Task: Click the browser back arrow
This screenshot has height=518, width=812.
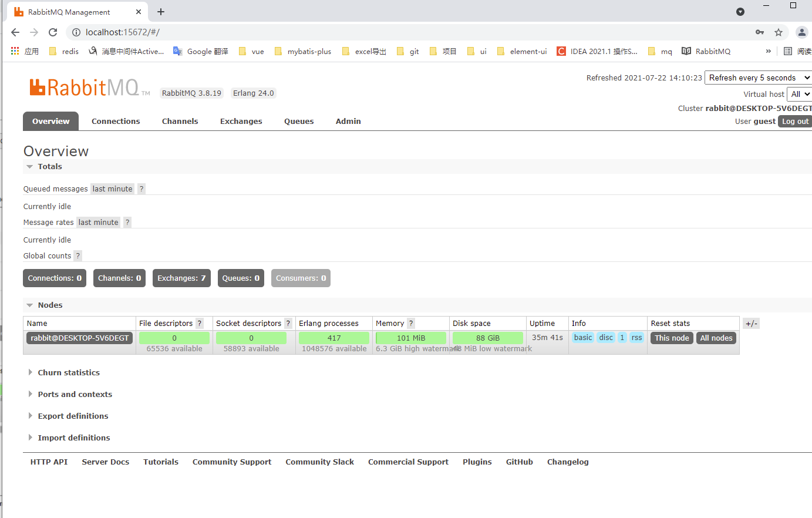Action: 15,32
